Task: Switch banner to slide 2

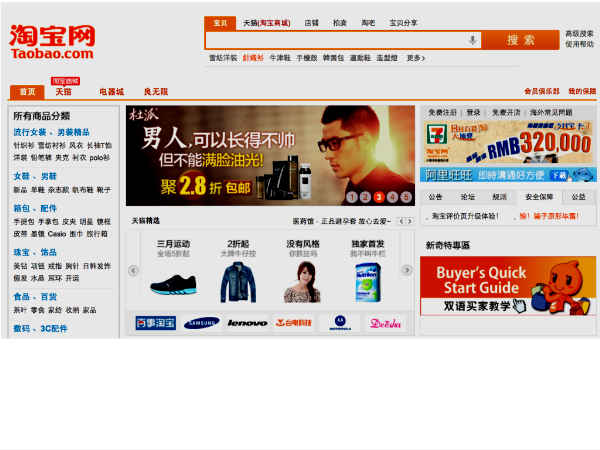Action: [x=365, y=197]
